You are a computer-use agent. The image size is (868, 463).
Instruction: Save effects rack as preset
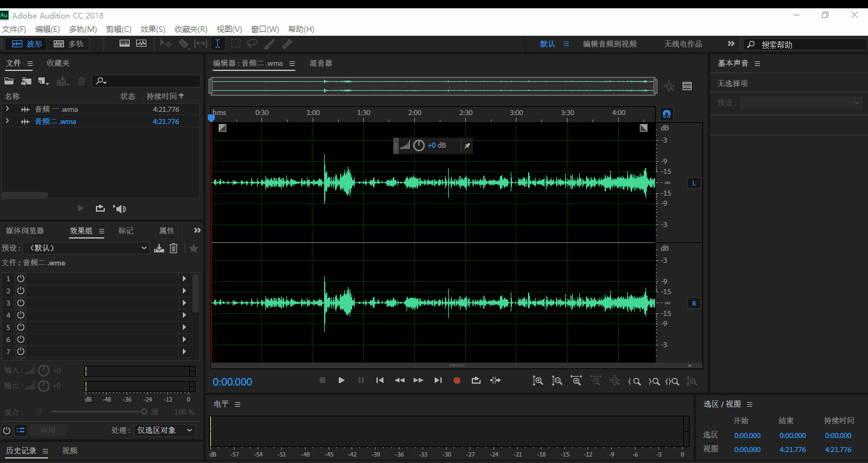(159, 248)
